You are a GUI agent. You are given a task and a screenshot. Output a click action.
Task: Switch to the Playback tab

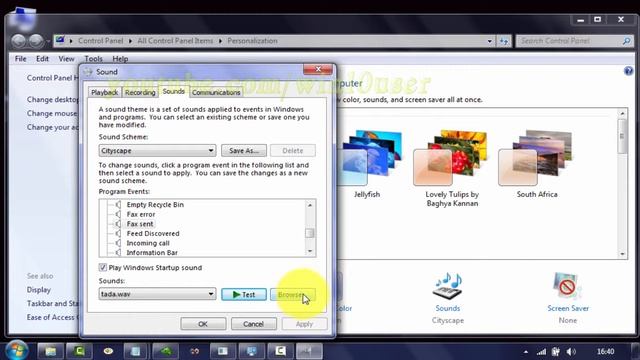(104, 92)
